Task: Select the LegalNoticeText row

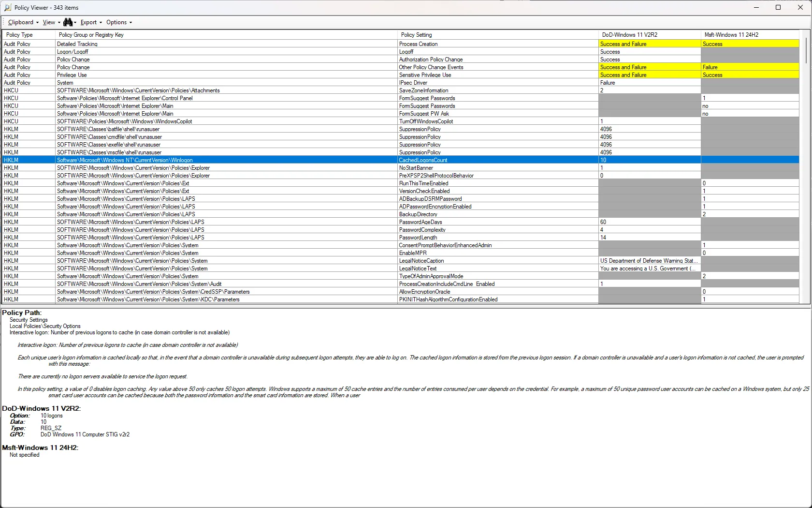Action: (400, 269)
